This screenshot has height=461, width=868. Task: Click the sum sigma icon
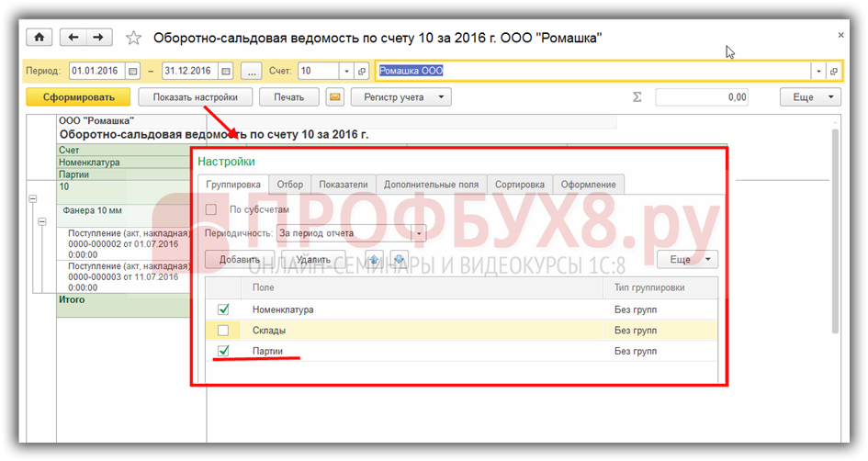tap(637, 97)
